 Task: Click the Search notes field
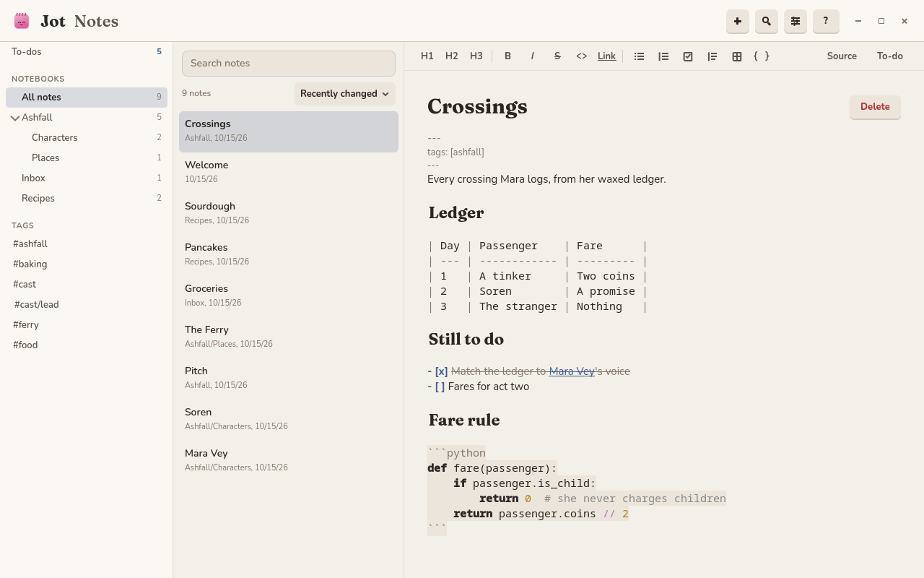point(289,64)
